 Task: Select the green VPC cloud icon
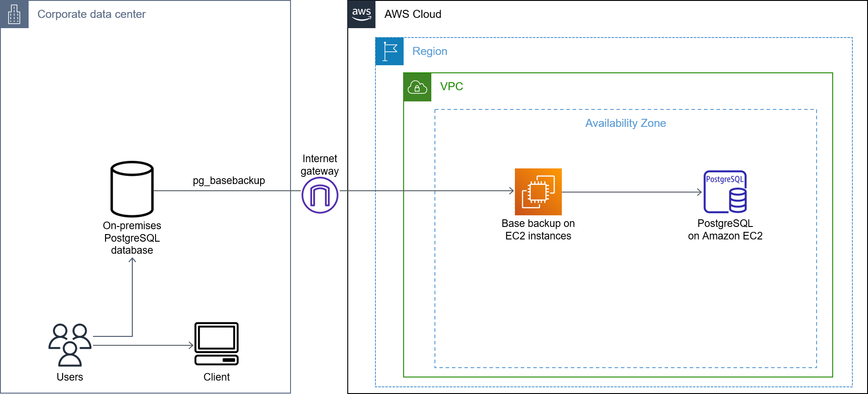417,87
